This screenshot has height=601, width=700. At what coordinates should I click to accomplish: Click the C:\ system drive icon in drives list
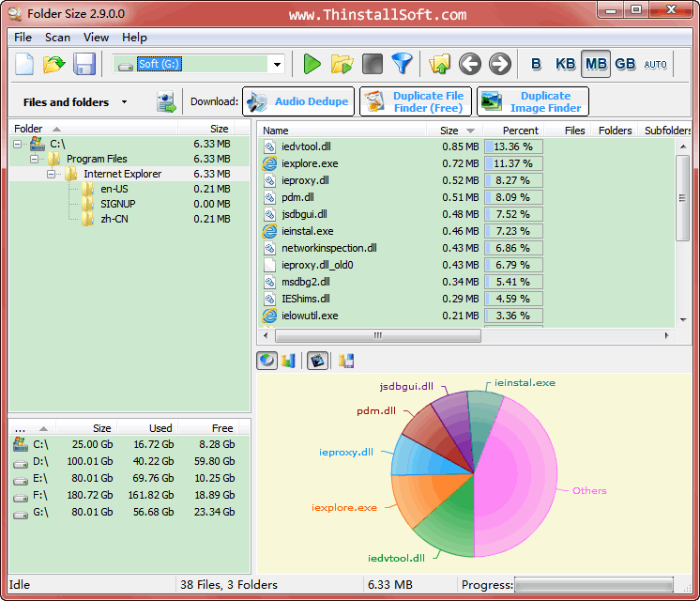(x=20, y=444)
